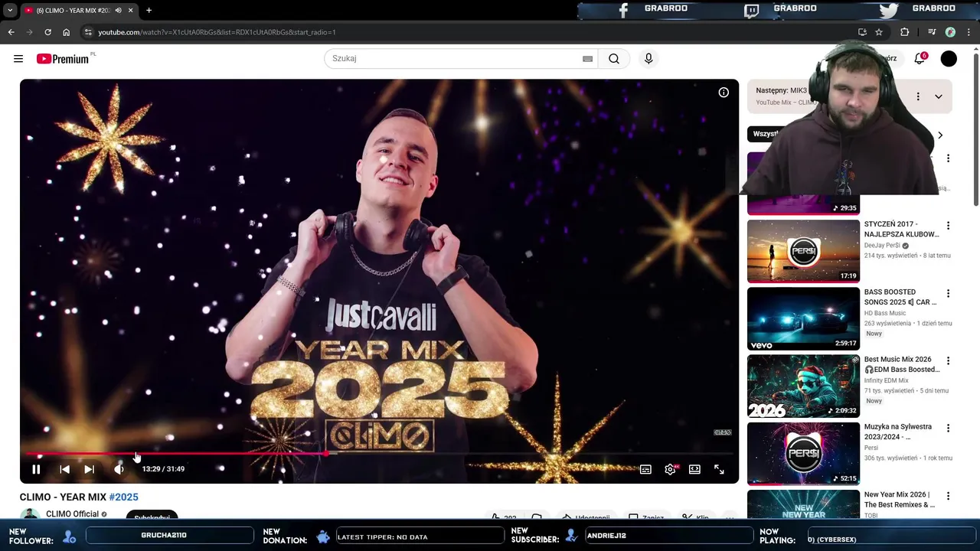
Task: Mute the CLIMO tab audio icon
Action: click(118, 11)
